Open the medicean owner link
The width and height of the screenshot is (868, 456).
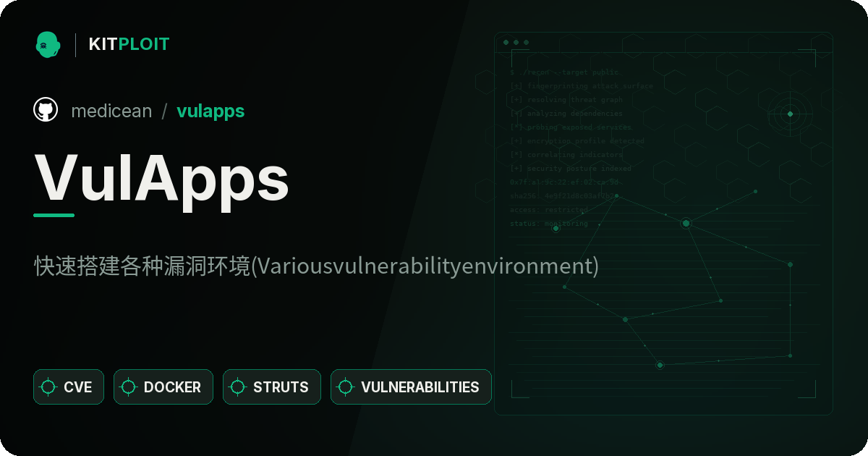coord(111,111)
